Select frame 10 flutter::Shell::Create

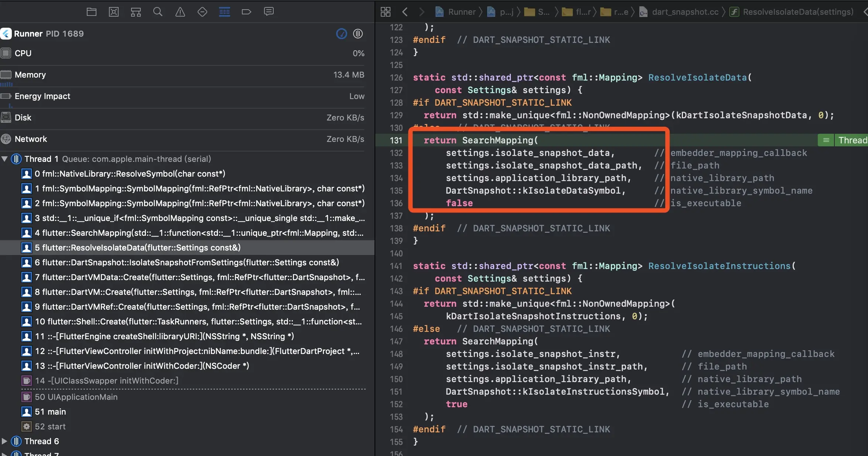tap(187, 321)
